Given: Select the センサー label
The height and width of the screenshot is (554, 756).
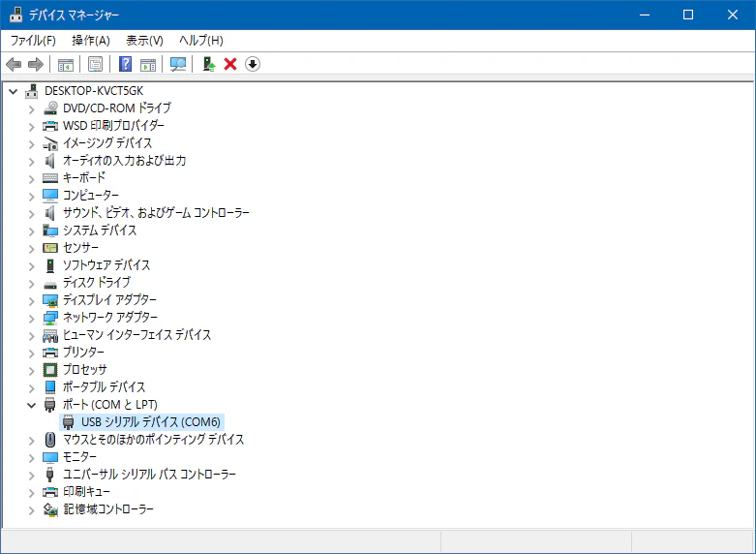Looking at the screenshot, I should tap(80, 248).
